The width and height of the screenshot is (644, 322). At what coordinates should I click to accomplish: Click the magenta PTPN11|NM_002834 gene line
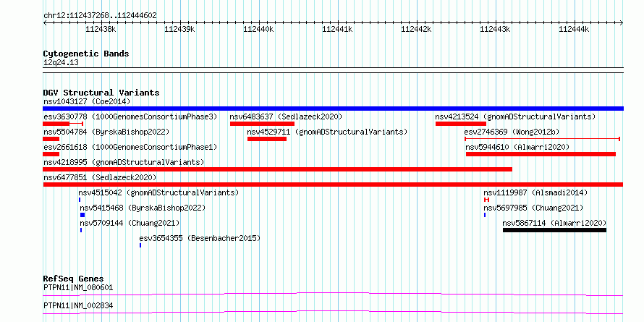click(x=333, y=312)
